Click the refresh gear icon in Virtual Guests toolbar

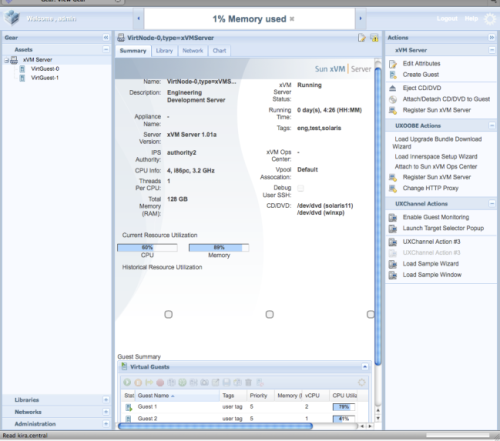point(362,382)
